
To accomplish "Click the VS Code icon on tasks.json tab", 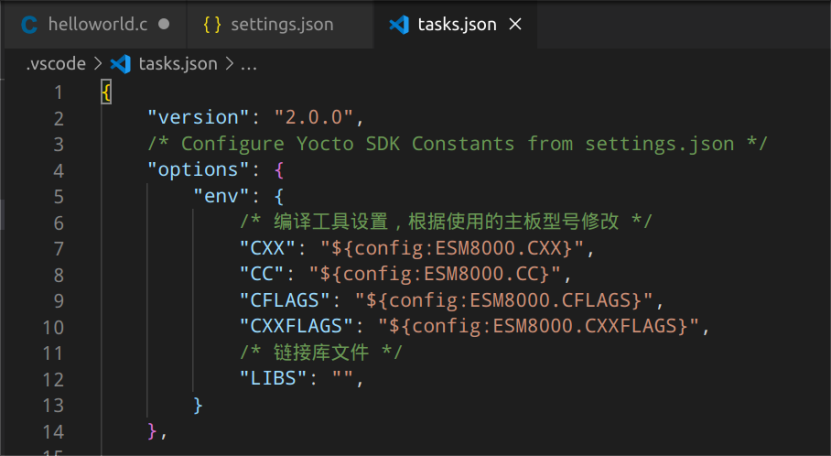I will click(x=399, y=24).
